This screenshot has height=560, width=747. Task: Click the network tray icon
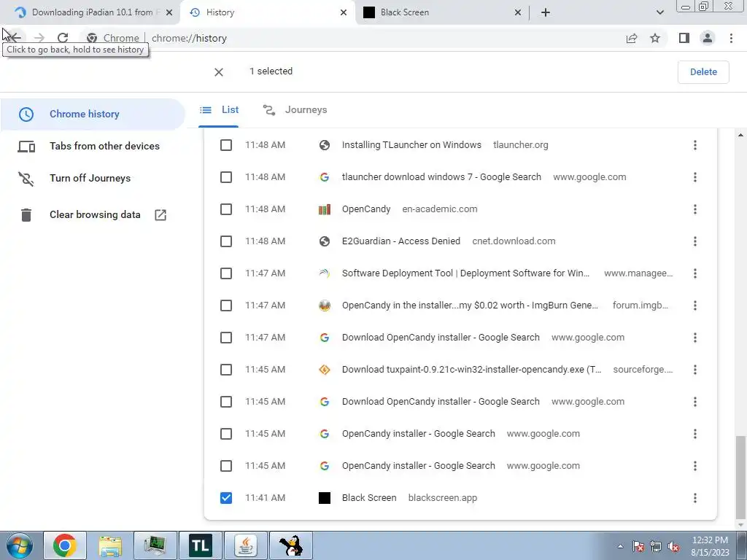(x=656, y=547)
